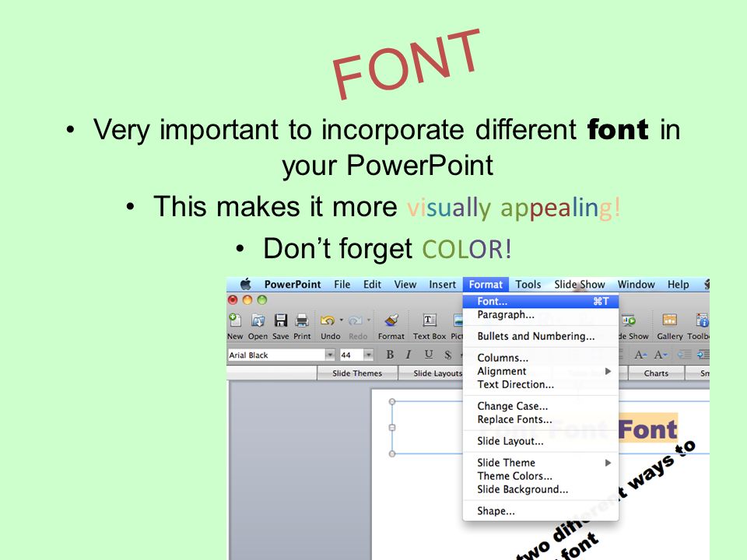Click the red close window button
747x560 pixels.
click(233, 300)
